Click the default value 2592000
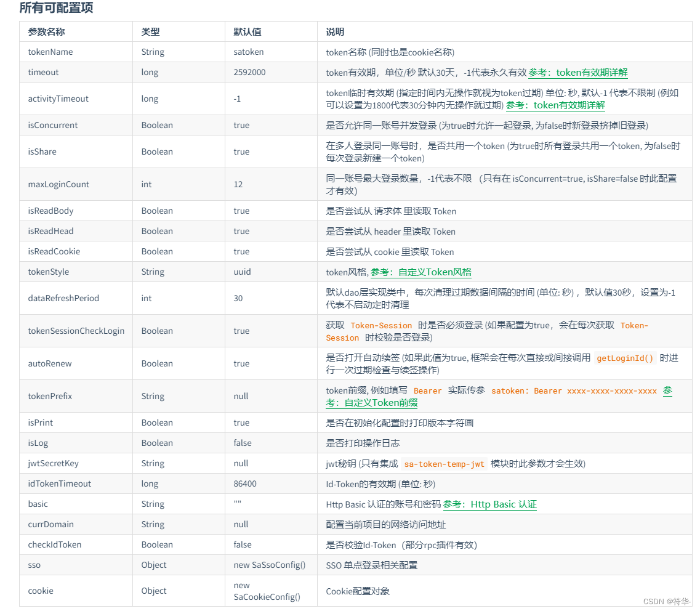 click(x=249, y=72)
